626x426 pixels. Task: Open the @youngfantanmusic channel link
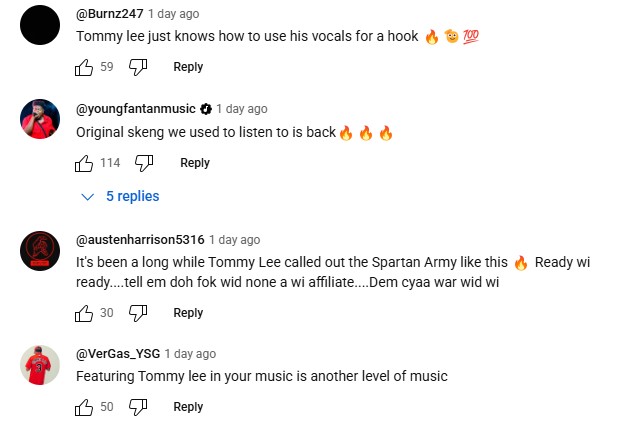(135, 108)
